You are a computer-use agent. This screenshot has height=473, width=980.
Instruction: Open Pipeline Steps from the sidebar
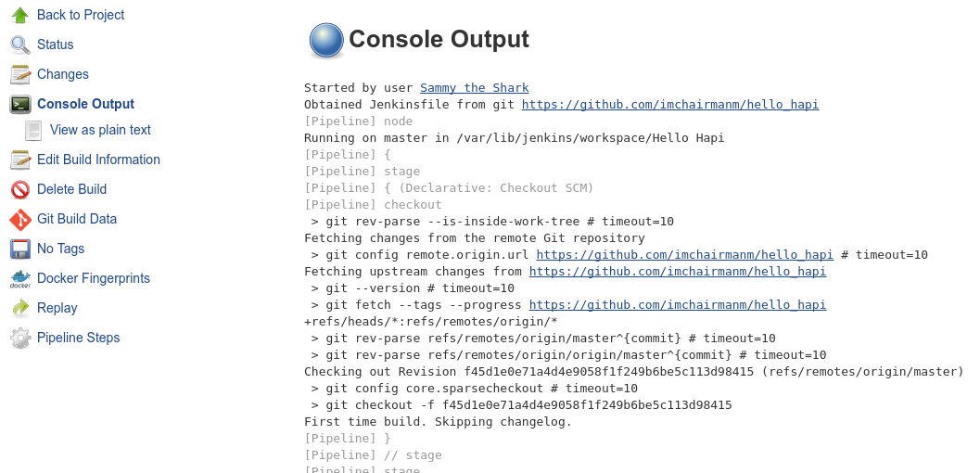78,338
